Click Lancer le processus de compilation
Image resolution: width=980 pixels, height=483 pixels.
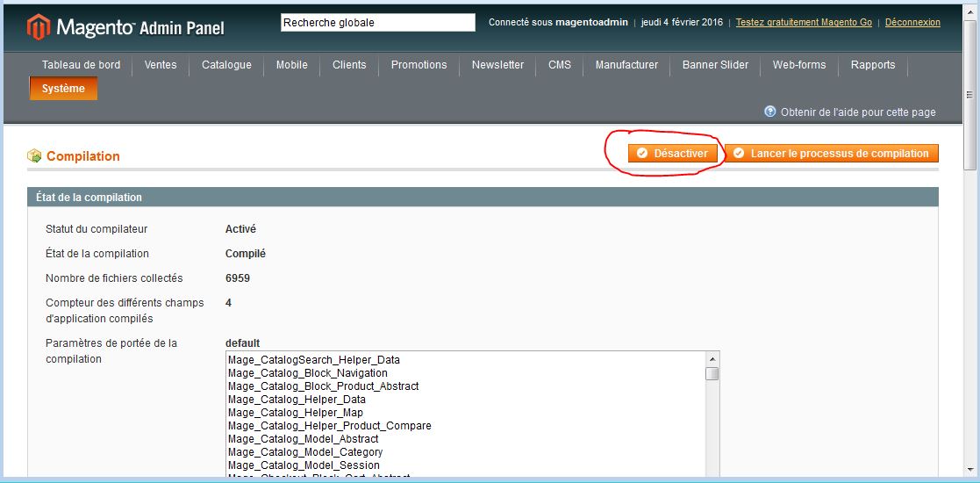[x=831, y=154]
